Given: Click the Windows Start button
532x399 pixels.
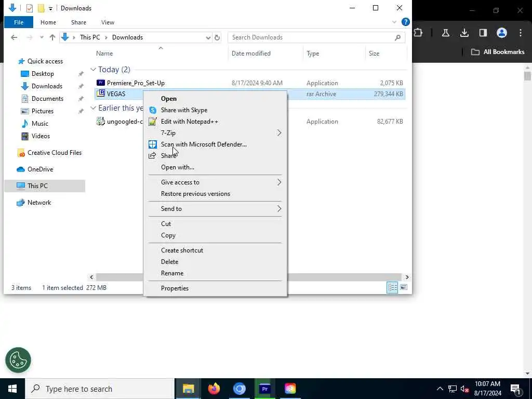Looking at the screenshot, I should [x=12, y=389].
